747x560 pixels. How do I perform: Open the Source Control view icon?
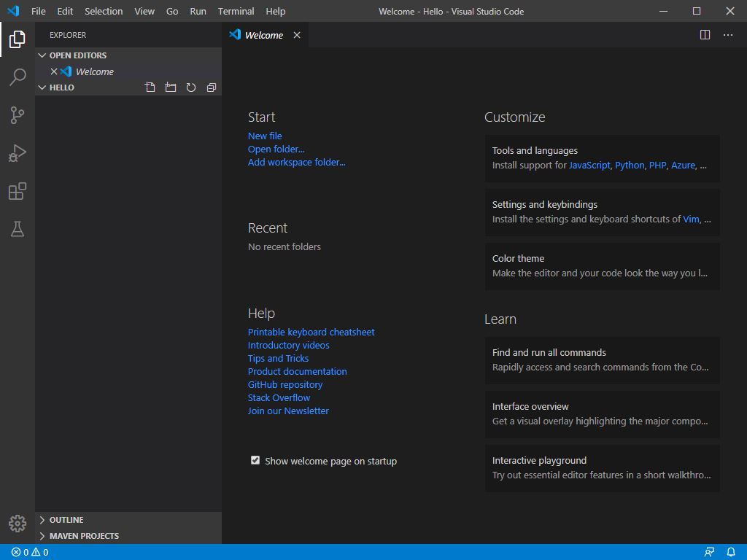tap(18, 114)
